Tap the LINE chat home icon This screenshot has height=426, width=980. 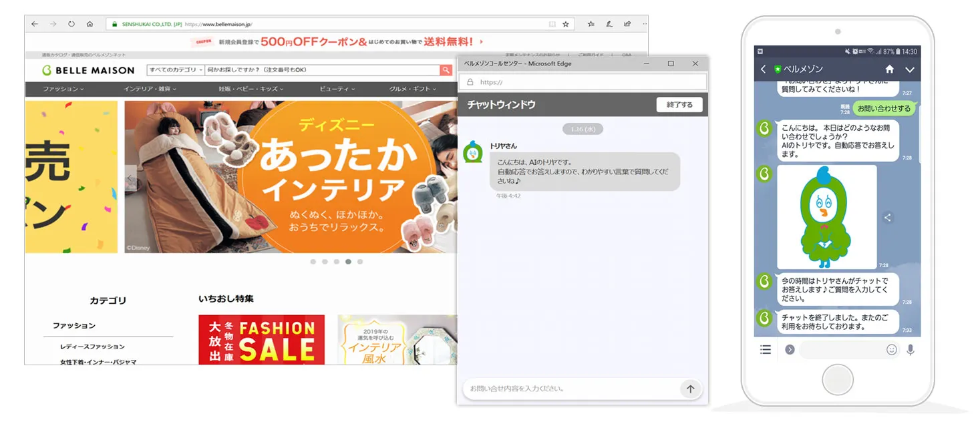click(x=889, y=69)
